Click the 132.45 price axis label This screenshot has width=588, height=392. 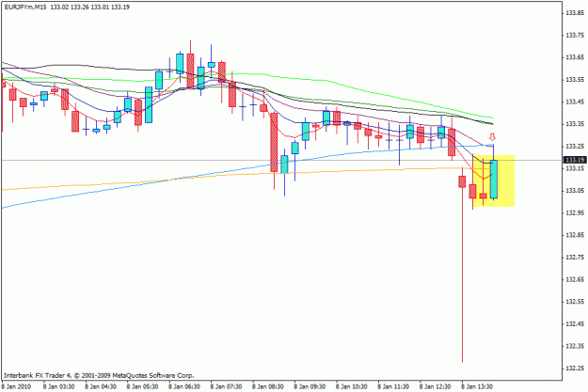coord(575,323)
